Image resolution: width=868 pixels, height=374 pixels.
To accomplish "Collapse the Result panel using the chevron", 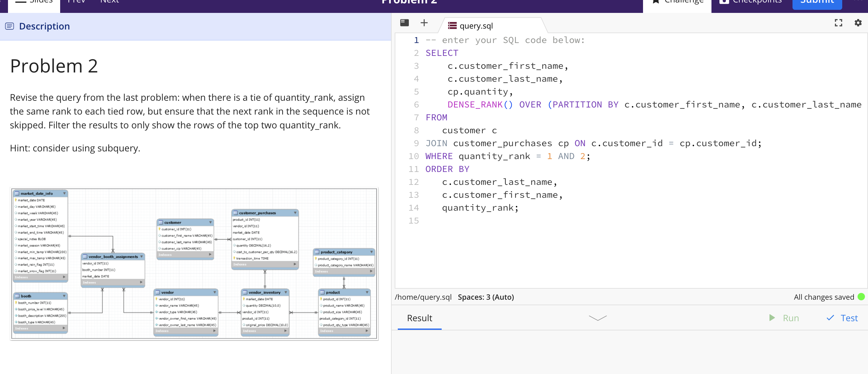I will [x=597, y=317].
